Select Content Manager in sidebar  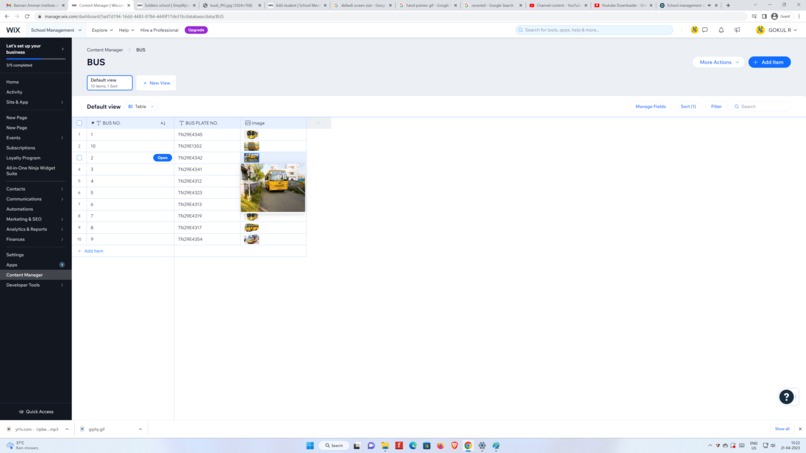(35, 275)
